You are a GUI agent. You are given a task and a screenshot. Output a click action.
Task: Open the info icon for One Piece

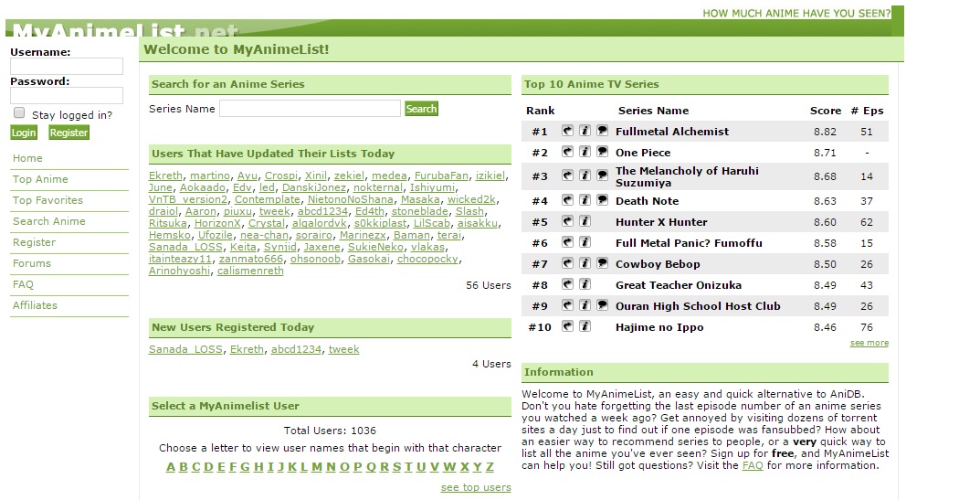pos(585,152)
